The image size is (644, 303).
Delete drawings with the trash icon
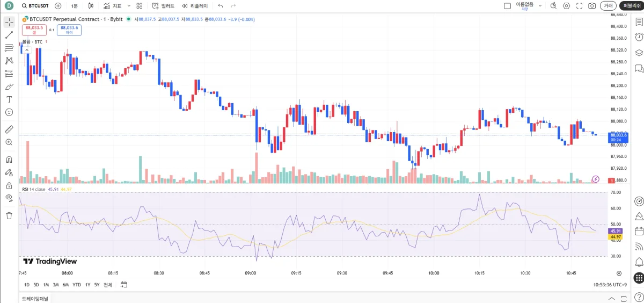pyautogui.click(x=9, y=215)
